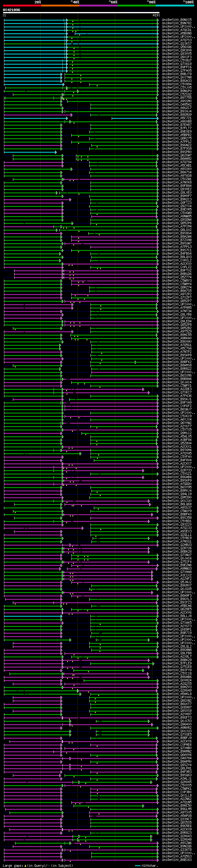Click hit label UniRef100_Q7XZP7
197x868 pixels.
(177, 298)
